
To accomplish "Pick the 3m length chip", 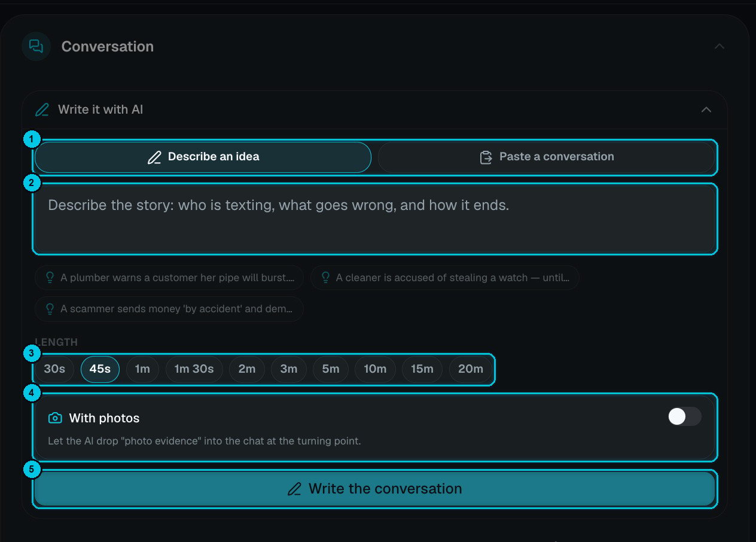I will point(289,369).
